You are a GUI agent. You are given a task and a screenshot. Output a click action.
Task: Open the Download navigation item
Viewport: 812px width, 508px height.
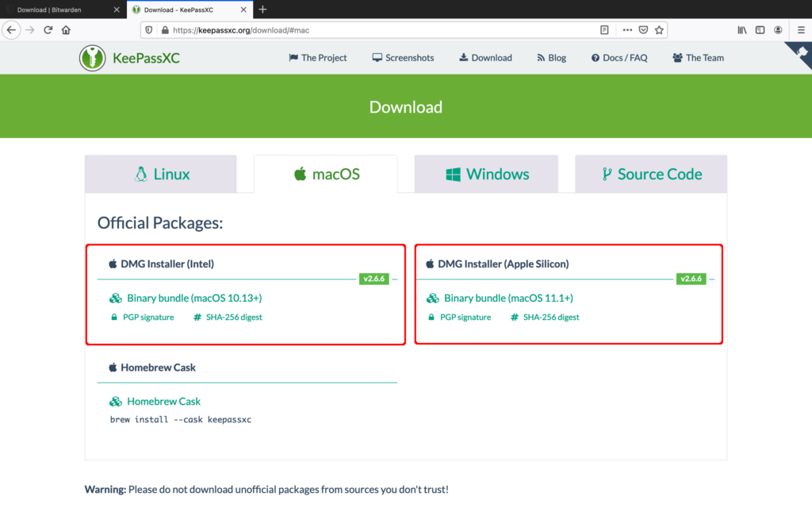[x=485, y=58]
